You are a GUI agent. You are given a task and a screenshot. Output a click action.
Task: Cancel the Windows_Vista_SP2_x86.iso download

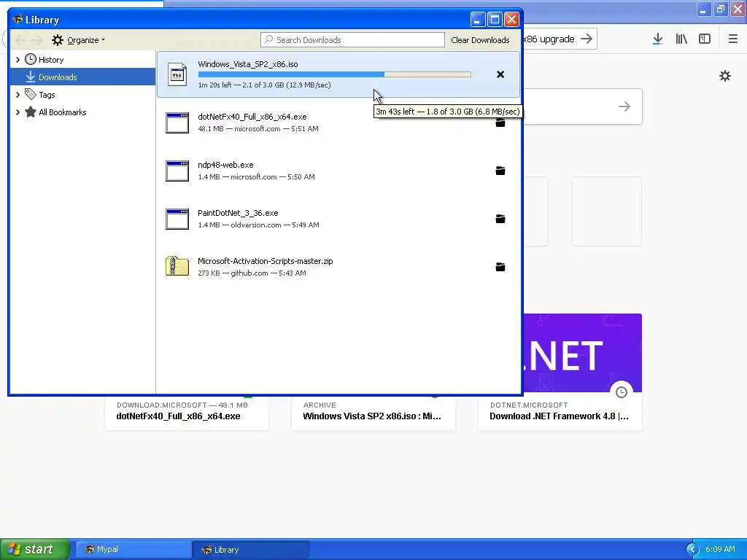500,74
